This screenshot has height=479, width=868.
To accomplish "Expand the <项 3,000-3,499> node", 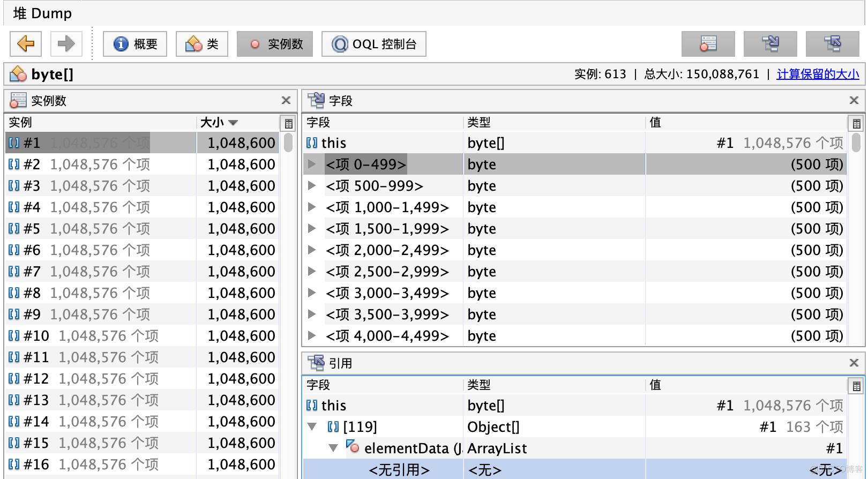I will (312, 293).
